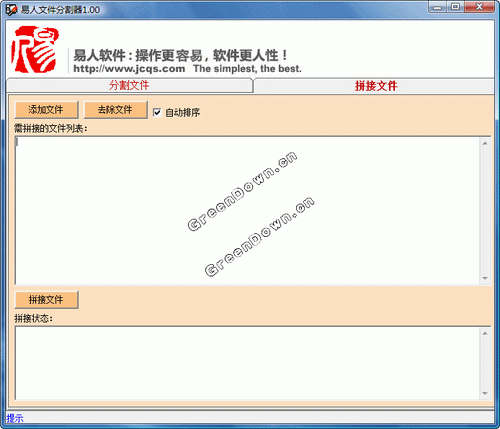Viewport: 500px width, 429px height.
Task: Click the 去除文件 button
Action: (115, 110)
